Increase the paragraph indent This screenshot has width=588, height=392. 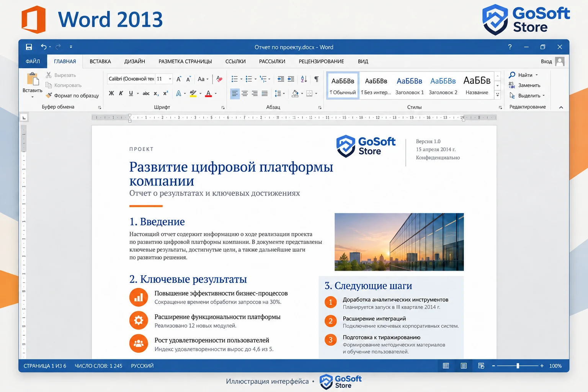coord(291,79)
